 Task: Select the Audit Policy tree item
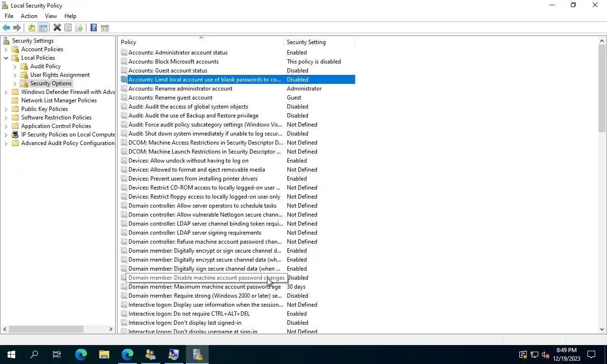[x=46, y=66]
